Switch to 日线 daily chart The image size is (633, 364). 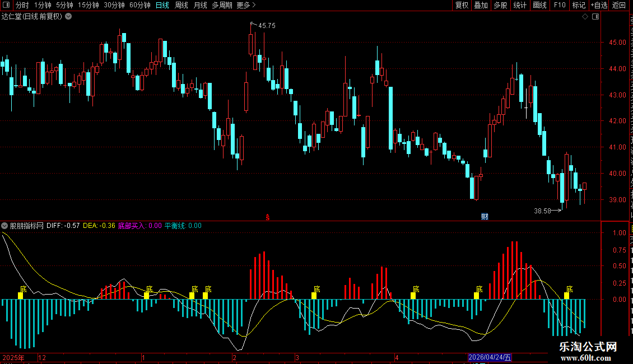162,5
